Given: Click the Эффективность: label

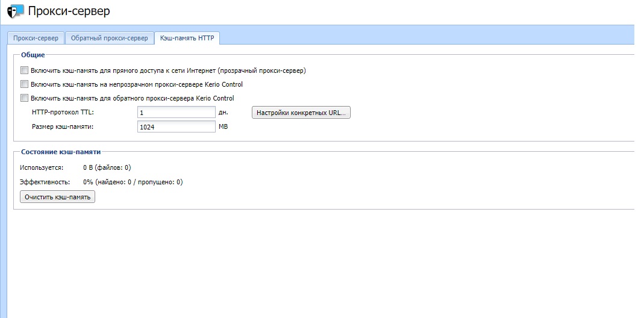Looking at the screenshot, I should click(x=45, y=182).
